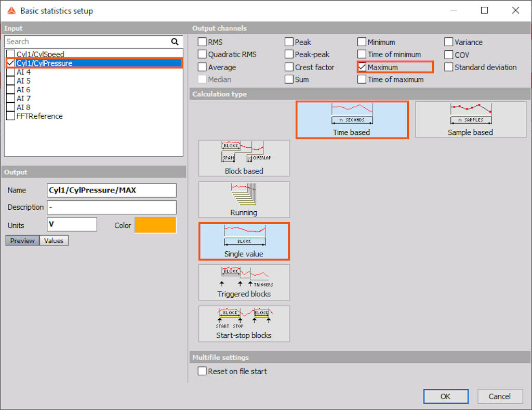
Task: Click the application logo in title bar
Action: (x=11, y=10)
